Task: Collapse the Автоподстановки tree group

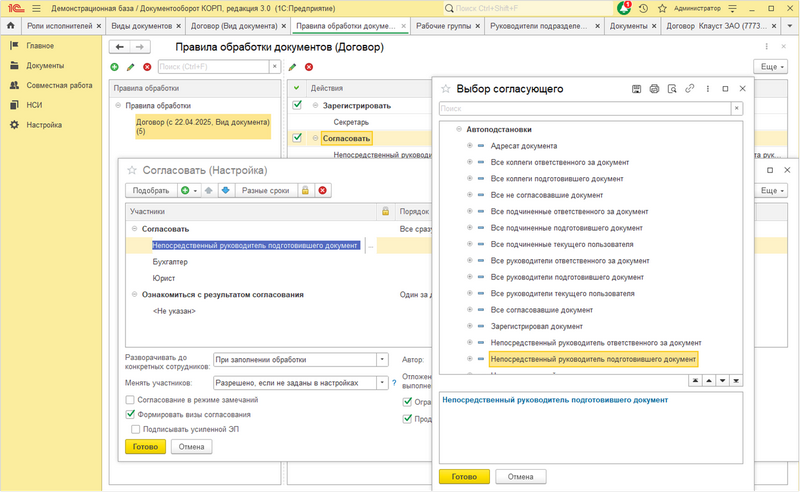Action: (x=458, y=129)
